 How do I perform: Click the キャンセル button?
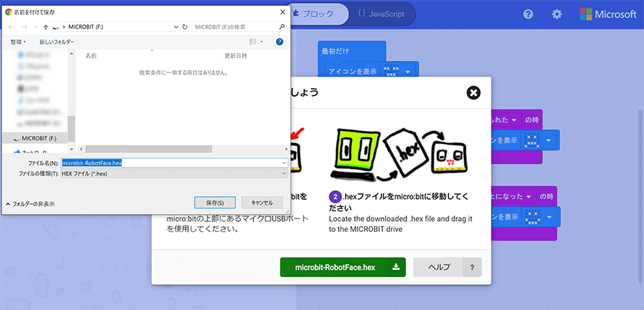coord(262,203)
